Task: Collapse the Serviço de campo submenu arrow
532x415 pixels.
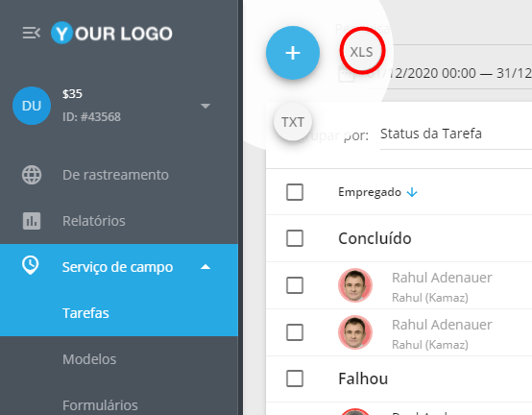Action: (206, 267)
